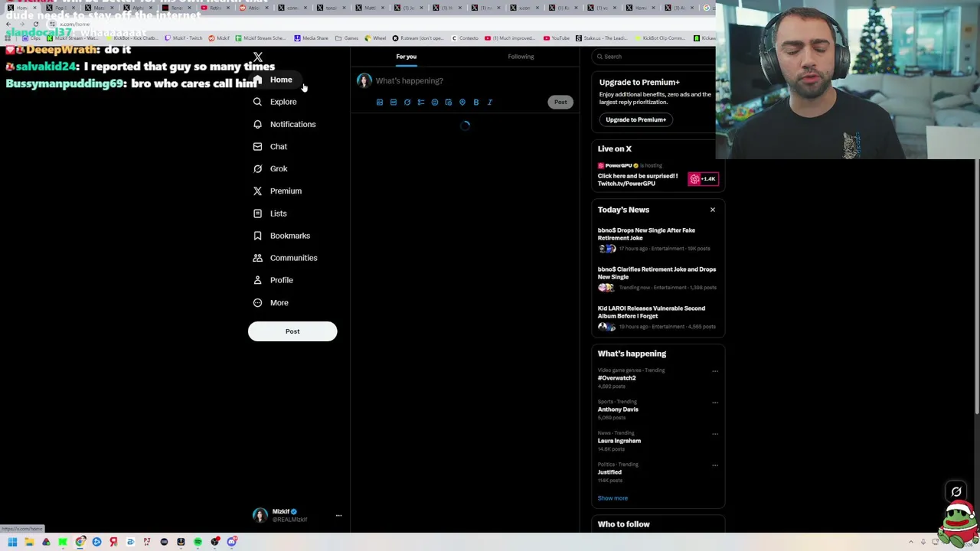The image size is (980, 551).
Task: Open Explore from the sidebar
Action: (275, 102)
